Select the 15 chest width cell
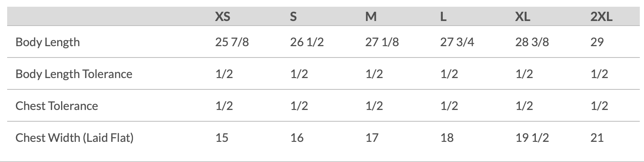 [x=222, y=138]
